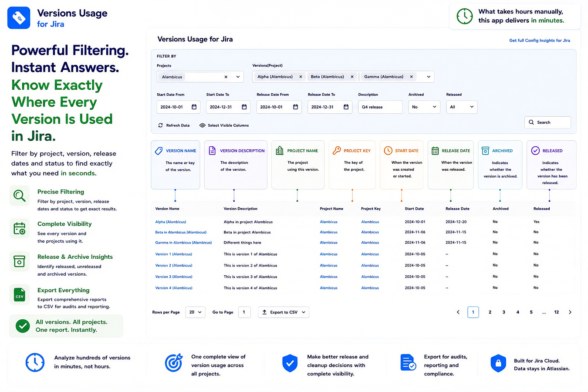The height and width of the screenshot is (392, 588).
Task: Click the Release Date calendar icon
Action: pyautogui.click(x=435, y=151)
